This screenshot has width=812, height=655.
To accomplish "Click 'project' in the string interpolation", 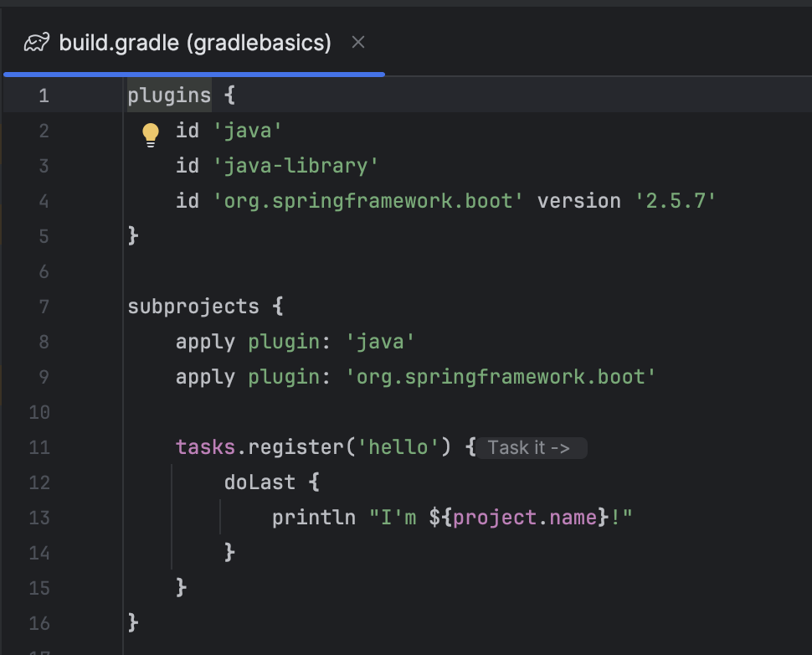I will (x=495, y=518).
